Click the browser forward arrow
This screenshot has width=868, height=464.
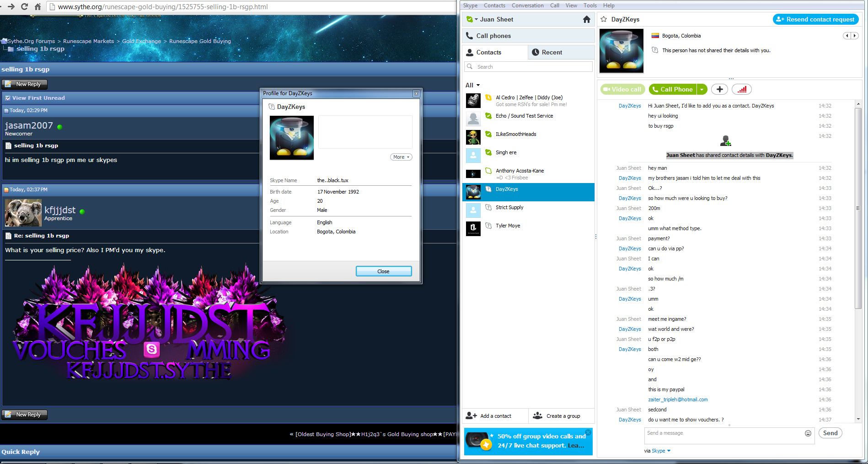[x=11, y=6]
